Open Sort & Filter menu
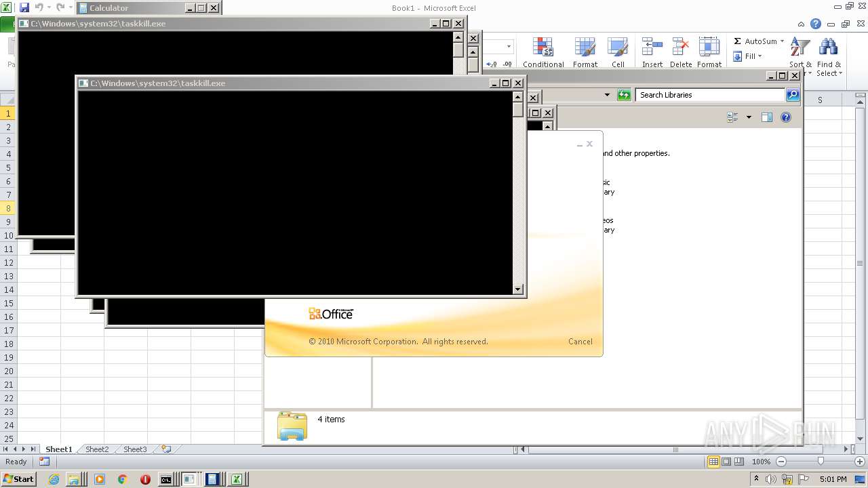Viewport: 868px width, 488px height. pyautogui.click(x=800, y=57)
